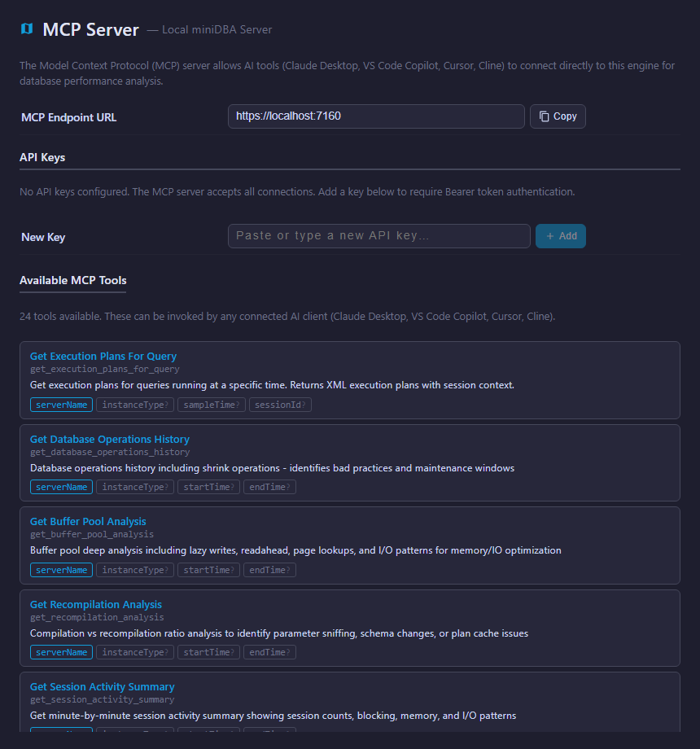Screen dimensions: 700x749
Task: Click serverName tag under Database Operations History
Action: 62,487
